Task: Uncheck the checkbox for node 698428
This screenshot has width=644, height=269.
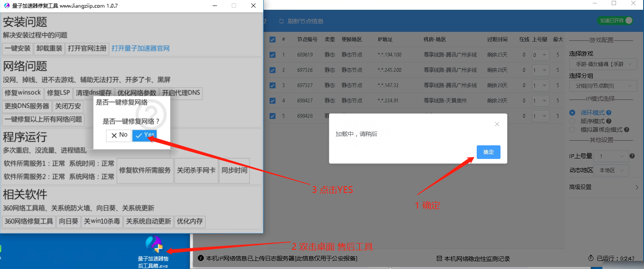Action: coord(273,116)
